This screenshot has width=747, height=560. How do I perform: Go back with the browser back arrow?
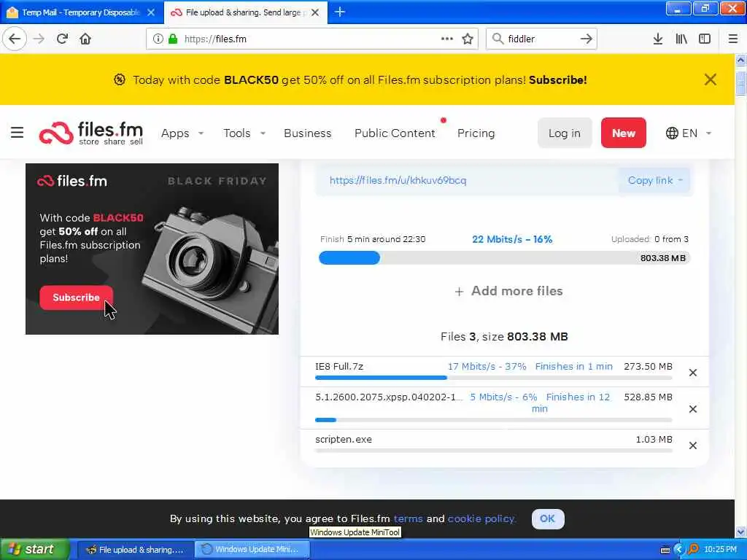(15, 39)
